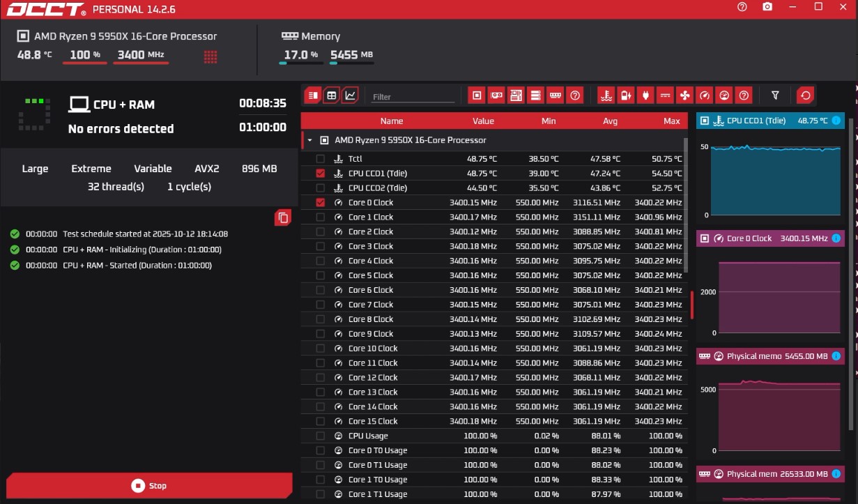Stop the running CPU + RAM test

click(x=149, y=486)
